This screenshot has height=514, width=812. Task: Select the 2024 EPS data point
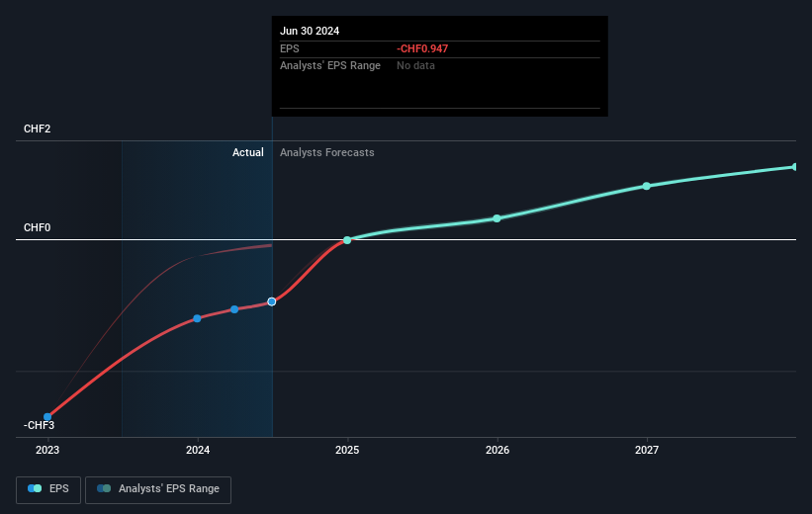coord(197,318)
